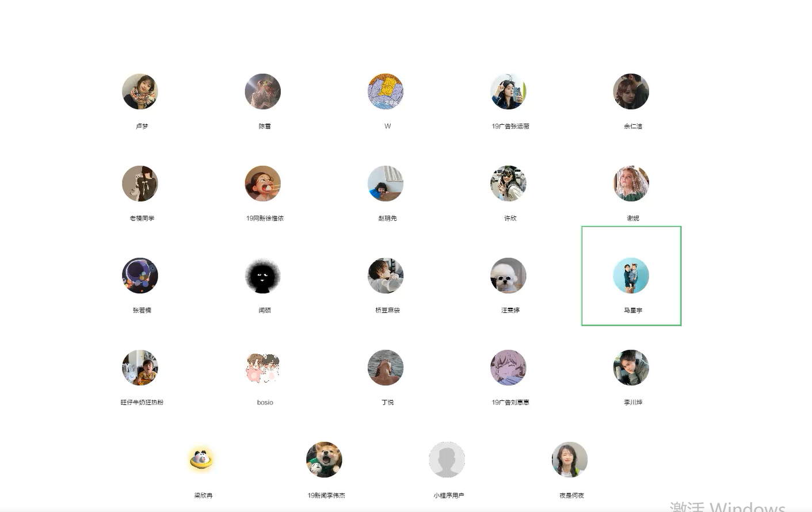
Task: Open the 旺仔牛奶狂热粉 baby avatar
Action: [x=140, y=368]
